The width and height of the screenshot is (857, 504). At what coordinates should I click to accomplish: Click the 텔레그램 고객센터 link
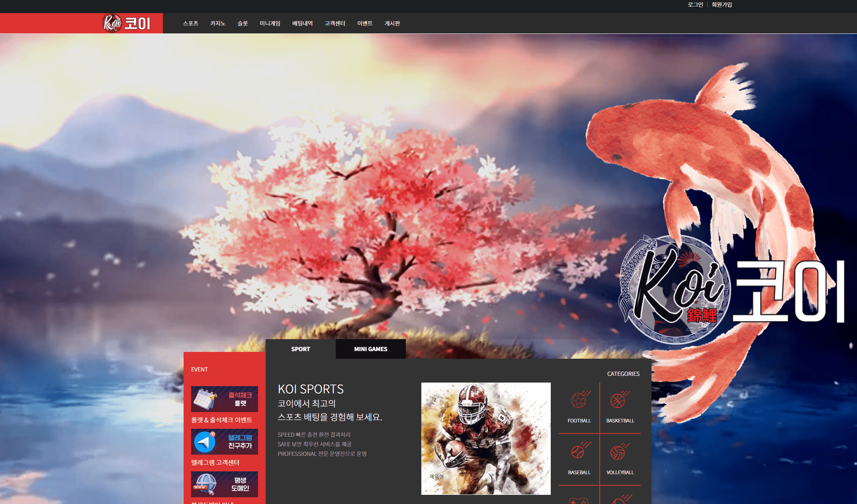click(215, 463)
